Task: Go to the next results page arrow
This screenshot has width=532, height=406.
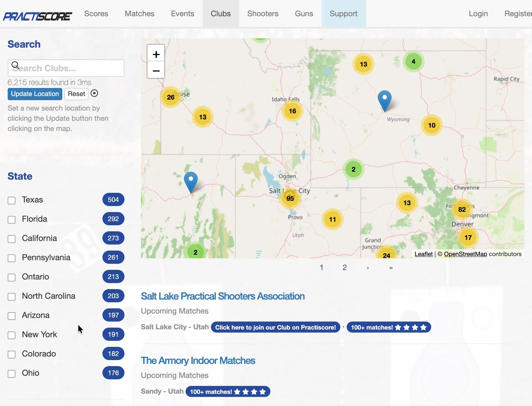Action: (368, 268)
